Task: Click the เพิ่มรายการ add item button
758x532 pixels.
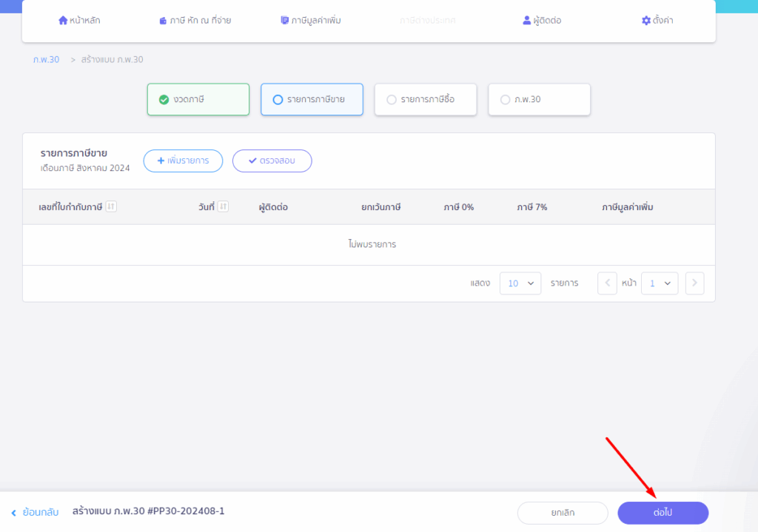Action: 183,161
